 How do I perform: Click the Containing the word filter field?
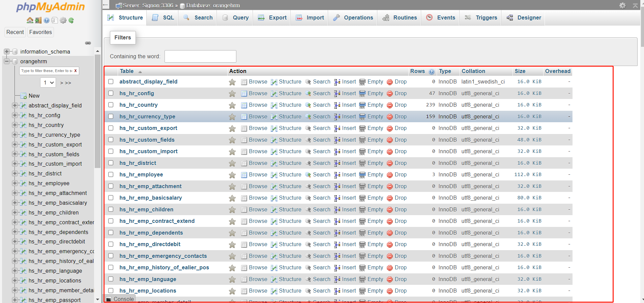click(200, 56)
